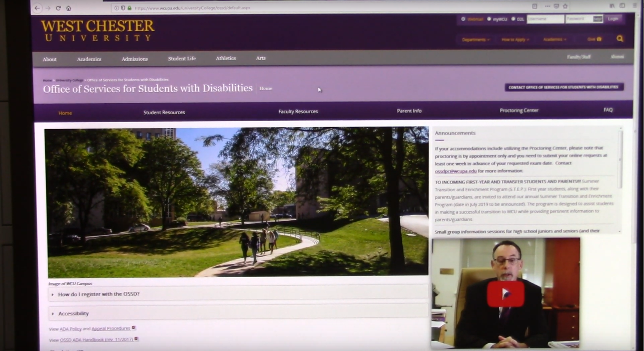Click the small Home label beside page title
The width and height of the screenshot is (644, 351).
click(266, 88)
